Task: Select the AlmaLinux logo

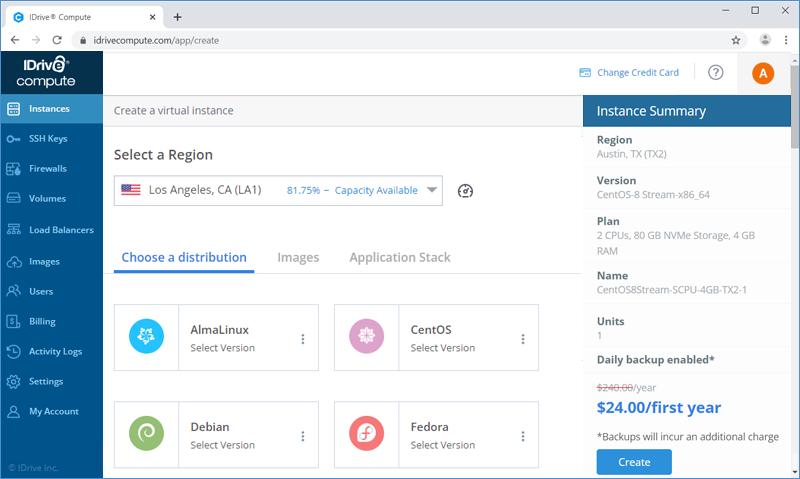Action: [146, 336]
